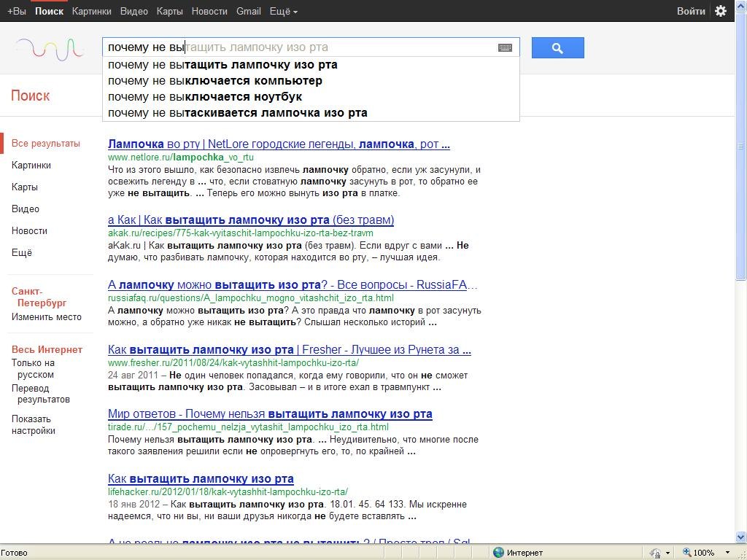747x560 pixels.
Task: Open the lifehacker.ru 'Как вытащить лампочку изо рта' result
Action: 201,479
